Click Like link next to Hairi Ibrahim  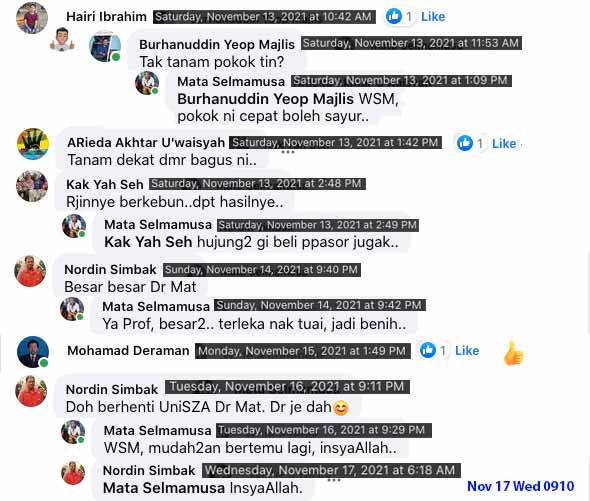coord(433,17)
